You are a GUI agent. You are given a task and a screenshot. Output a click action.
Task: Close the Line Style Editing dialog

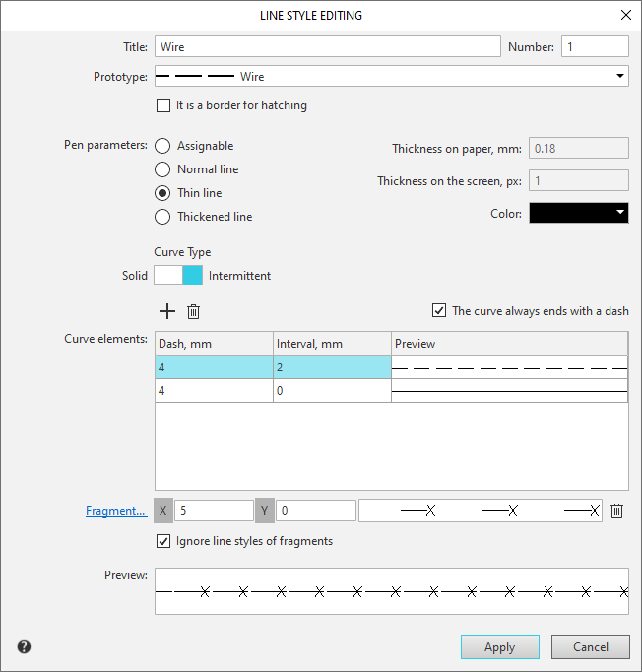[625, 15]
